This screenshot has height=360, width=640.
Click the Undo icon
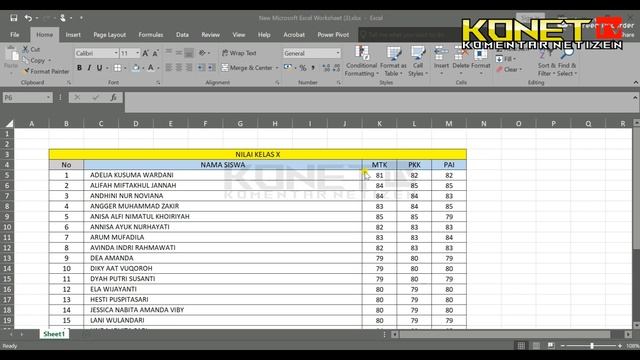(28, 18)
